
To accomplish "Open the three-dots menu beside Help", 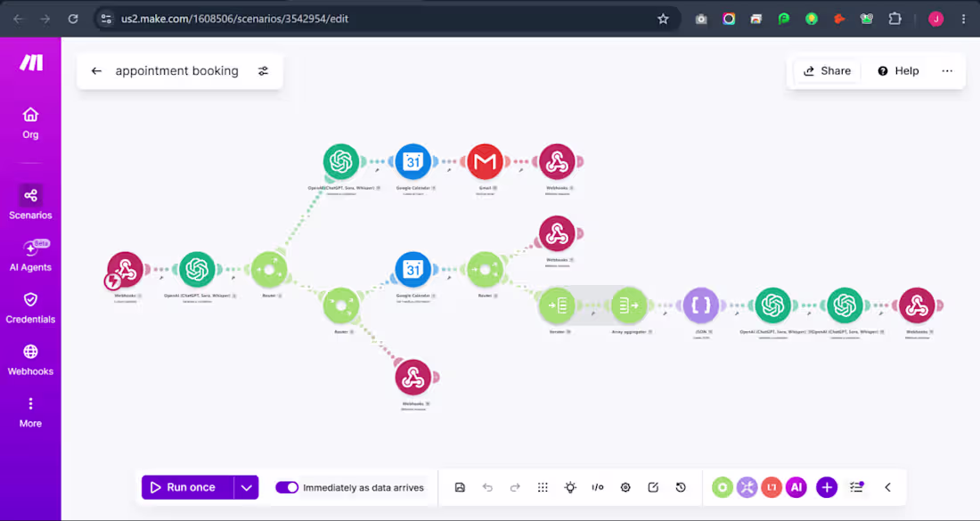I will [x=947, y=70].
